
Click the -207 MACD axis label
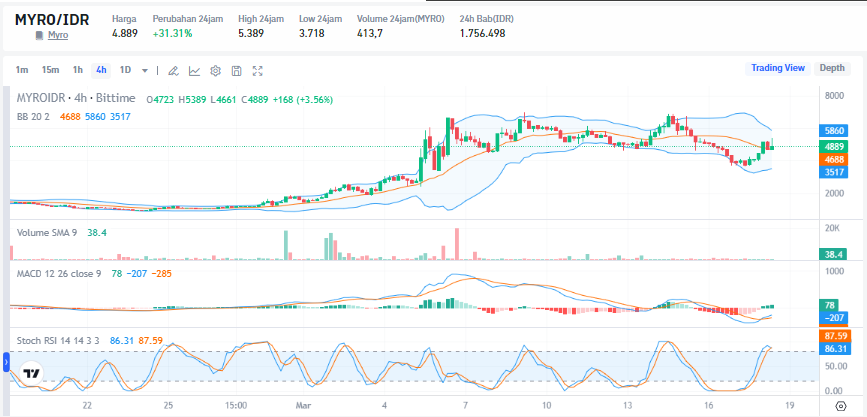click(834, 318)
